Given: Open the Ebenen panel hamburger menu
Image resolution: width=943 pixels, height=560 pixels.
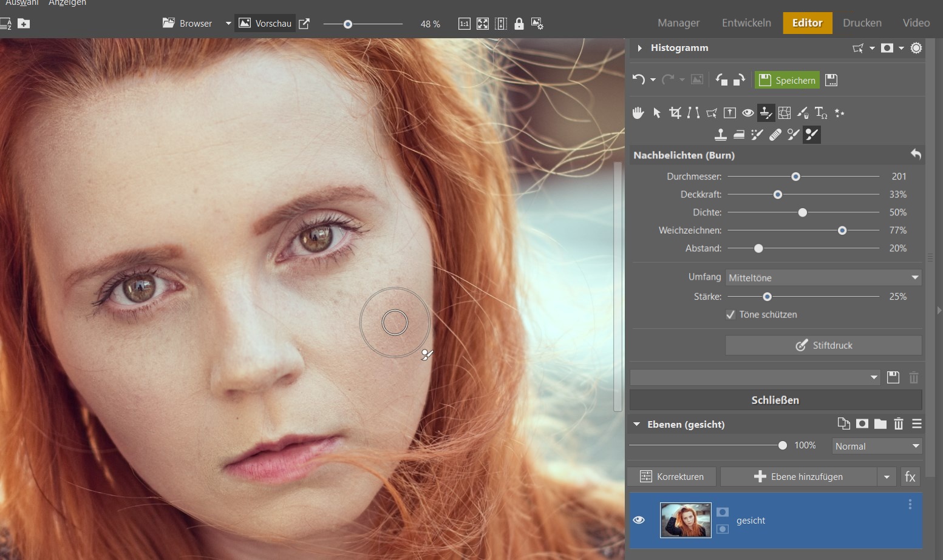Looking at the screenshot, I should click(917, 424).
